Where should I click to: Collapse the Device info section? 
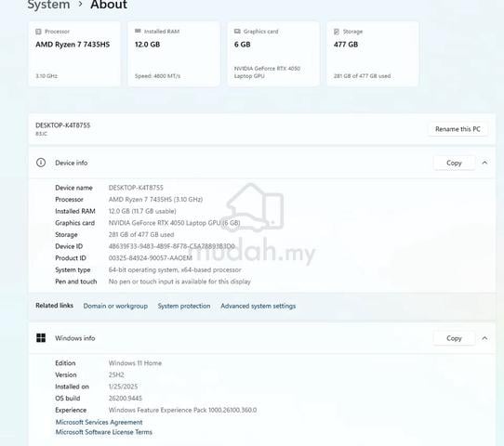(x=484, y=163)
